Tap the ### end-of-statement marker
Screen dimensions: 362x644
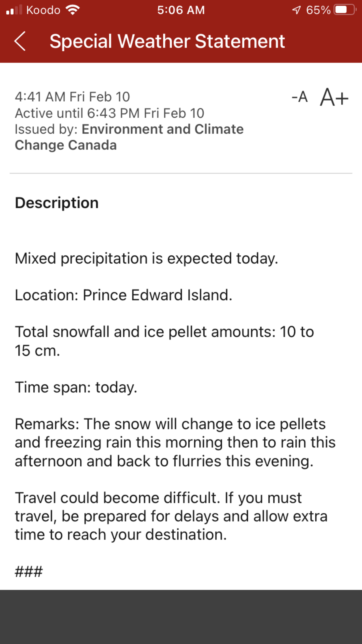[29, 571]
